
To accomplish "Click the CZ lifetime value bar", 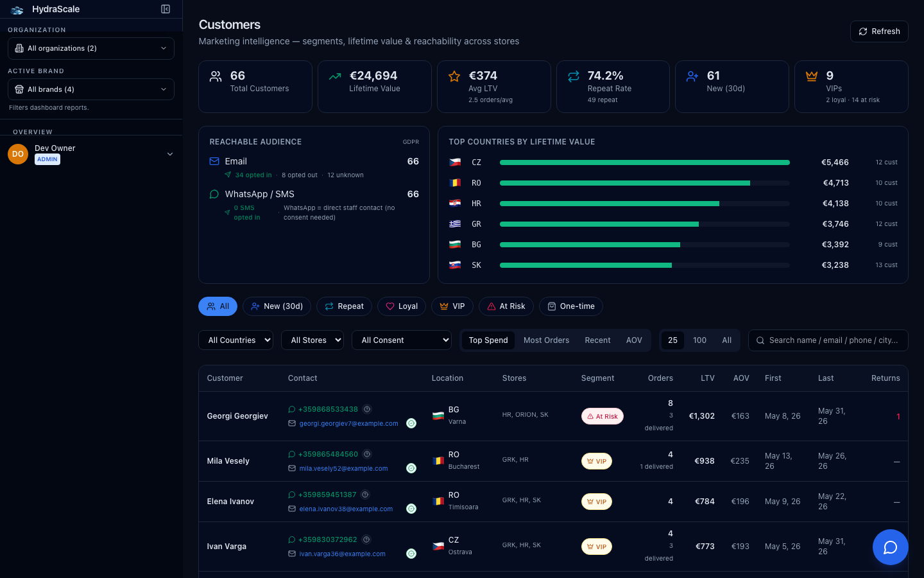I will [644, 162].
